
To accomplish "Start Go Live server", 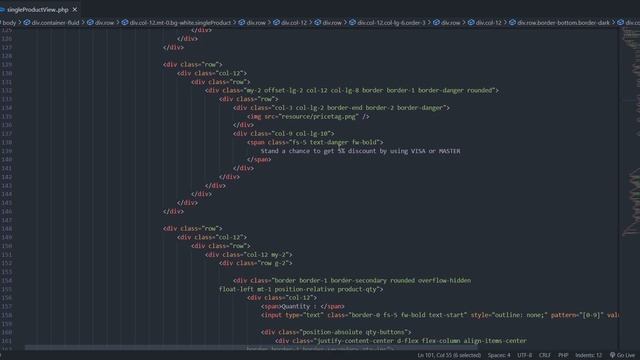I will [x=622, y=355].
